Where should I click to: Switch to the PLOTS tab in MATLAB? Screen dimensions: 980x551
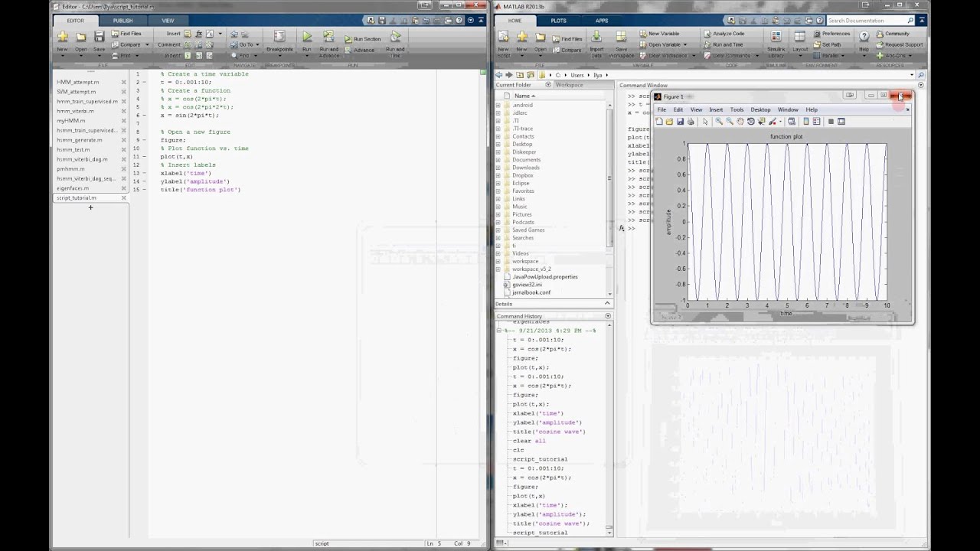pyautogui.click(x=558, y=21)
